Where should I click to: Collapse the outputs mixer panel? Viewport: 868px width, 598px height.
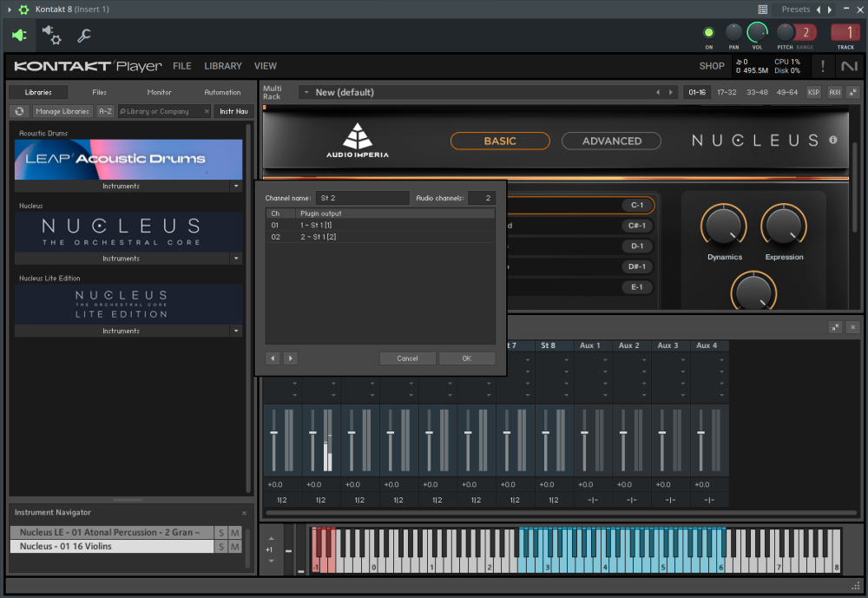835,327
